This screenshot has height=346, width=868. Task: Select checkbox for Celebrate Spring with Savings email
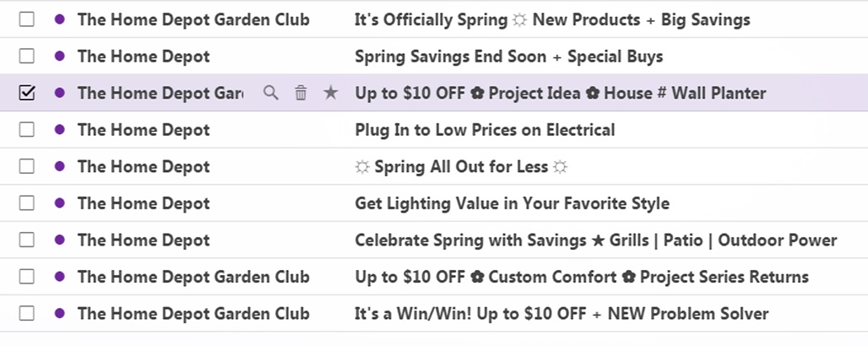27,240
